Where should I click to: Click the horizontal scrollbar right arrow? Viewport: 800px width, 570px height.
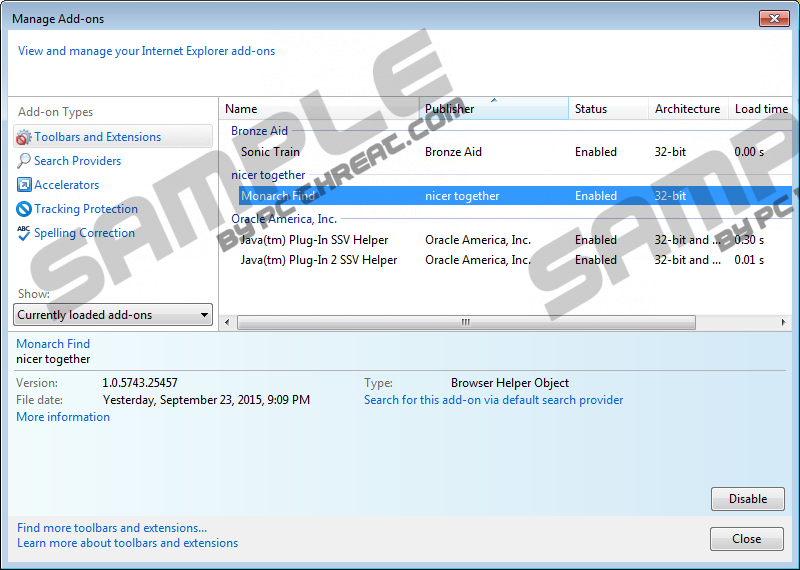pyautogui.click(x=783, y=322)
